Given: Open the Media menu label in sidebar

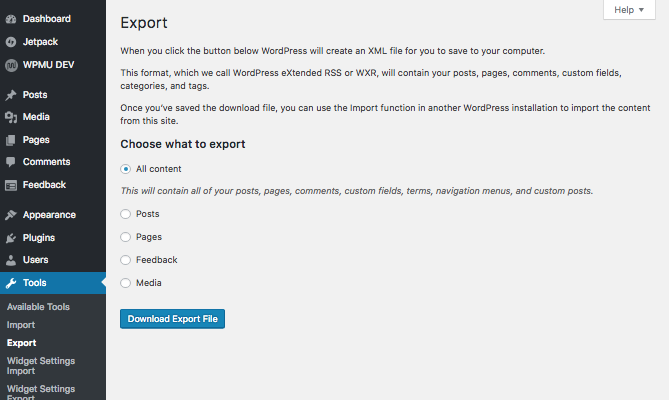Looking at the screenshot, I should pyautogui.click(x=36, y=117).
